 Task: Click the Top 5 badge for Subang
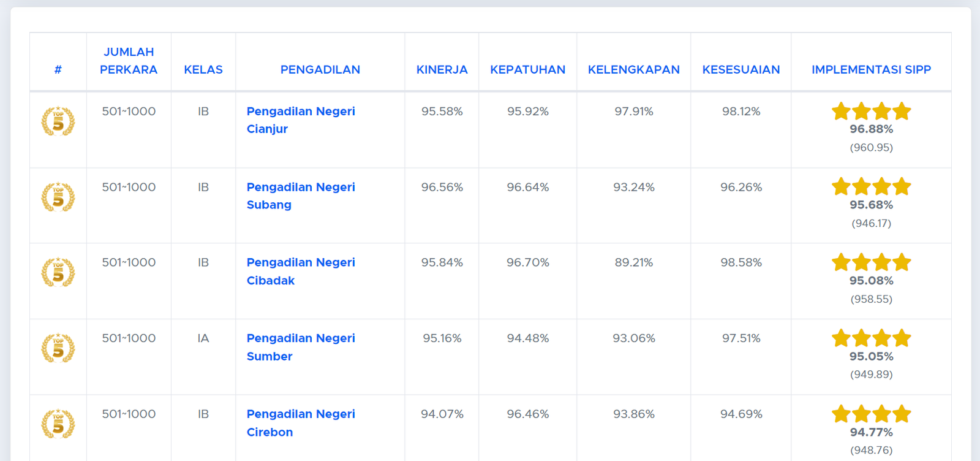point(58,197)
